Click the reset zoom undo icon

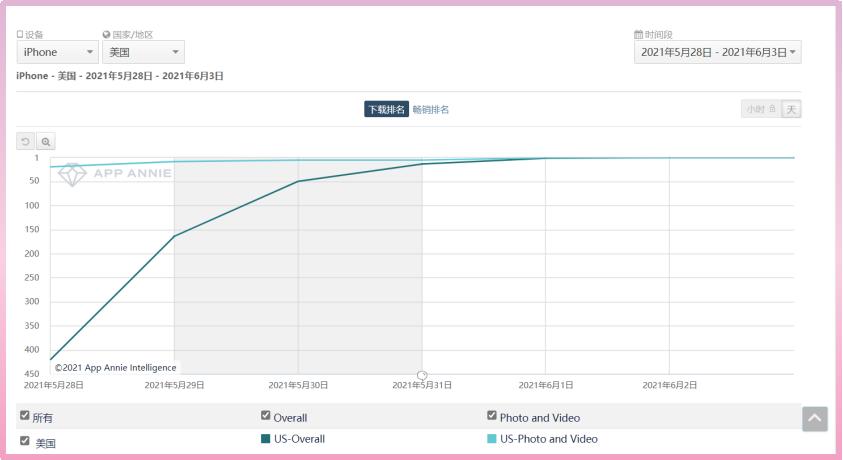[25, 142]
